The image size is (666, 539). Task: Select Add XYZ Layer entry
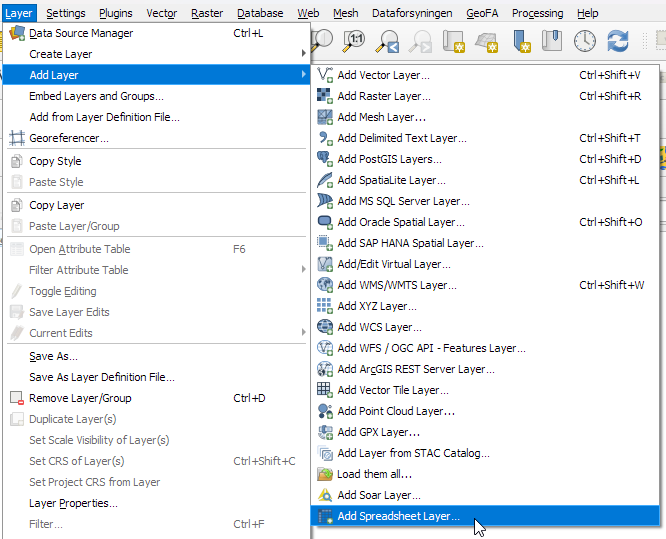(377, 306)
